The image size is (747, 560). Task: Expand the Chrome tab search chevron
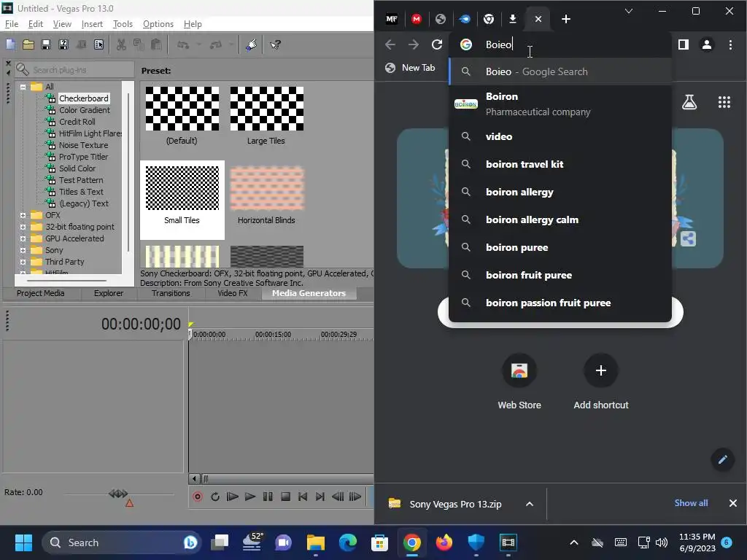[x=629, y=11]
